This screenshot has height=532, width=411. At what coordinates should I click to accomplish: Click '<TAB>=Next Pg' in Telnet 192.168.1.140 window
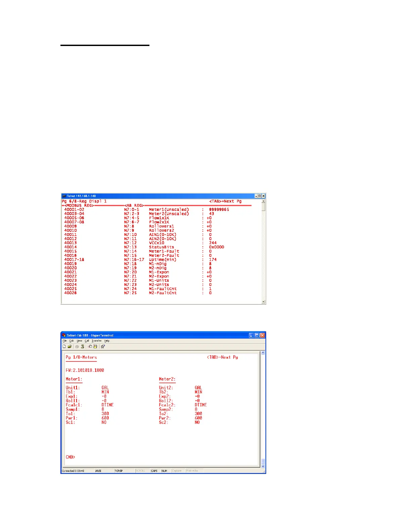(225, 201)
